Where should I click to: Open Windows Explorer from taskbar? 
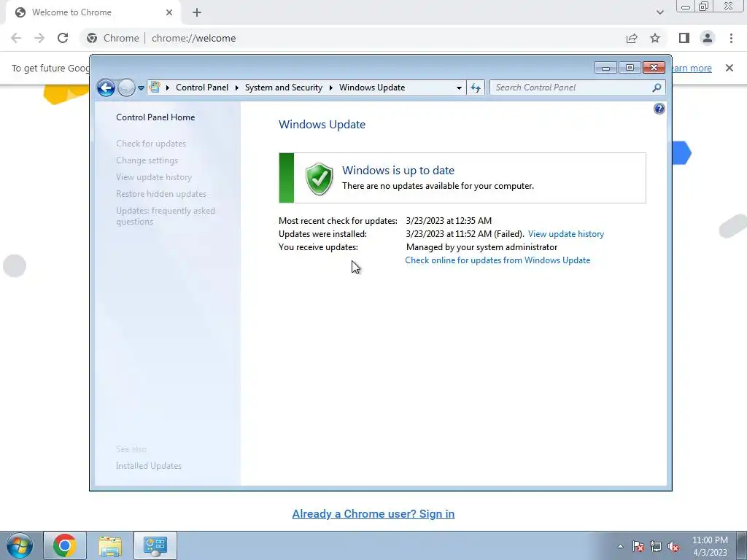[x=110, y=545]
